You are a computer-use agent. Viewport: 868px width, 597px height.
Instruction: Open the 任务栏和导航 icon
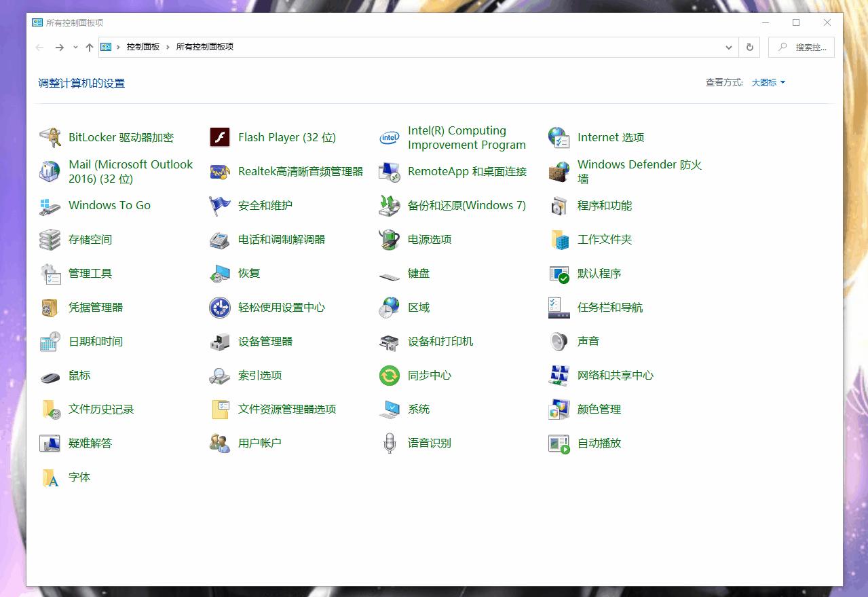tap(559, 308)
